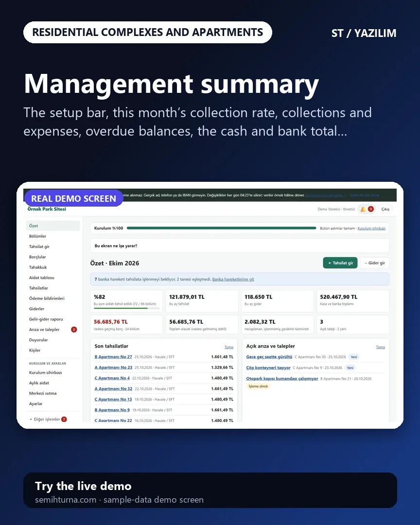Click the 118.650 TL Bu ay gider card
Image resolution: width=420 pixels, height=525 pixels.
point(277,301)
